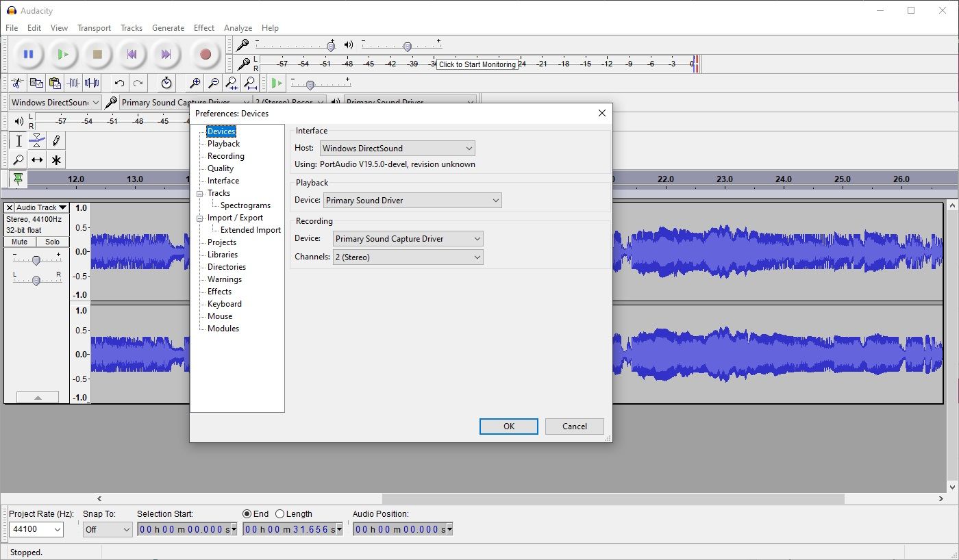The image size is (959, 560).
Task: Collapse the Import / Export tree node
Action: point(201,218)
